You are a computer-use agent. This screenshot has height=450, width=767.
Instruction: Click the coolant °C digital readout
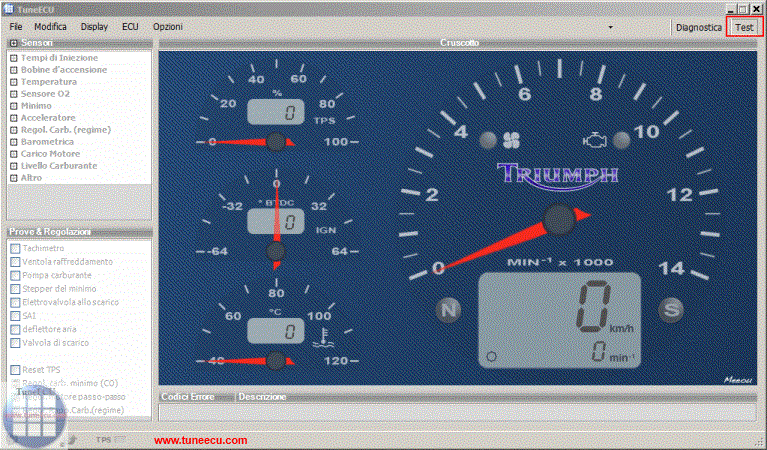[x=276, y=331]
